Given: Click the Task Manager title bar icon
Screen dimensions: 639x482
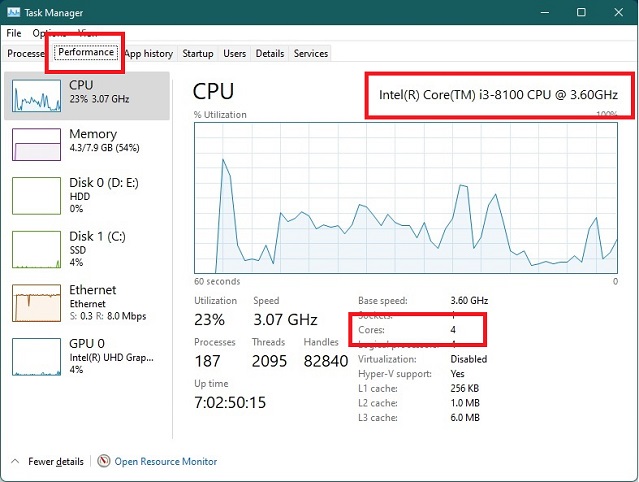Looking at the screenshot, I should [x=13, y=12].
